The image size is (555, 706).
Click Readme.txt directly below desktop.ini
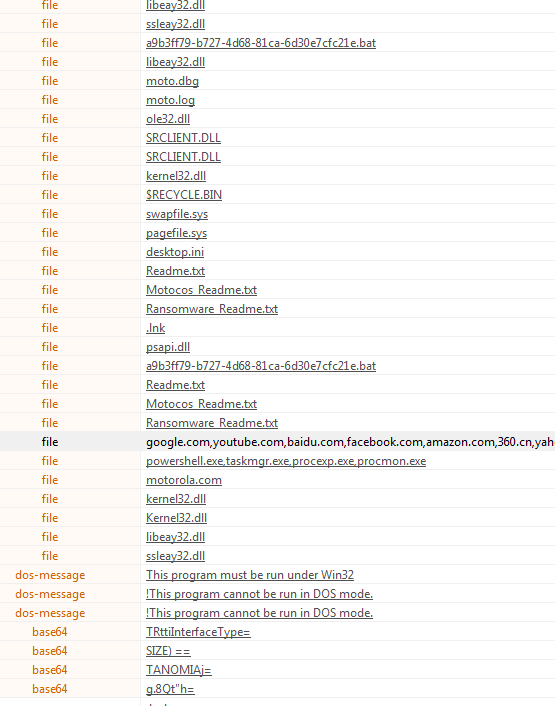176,271
